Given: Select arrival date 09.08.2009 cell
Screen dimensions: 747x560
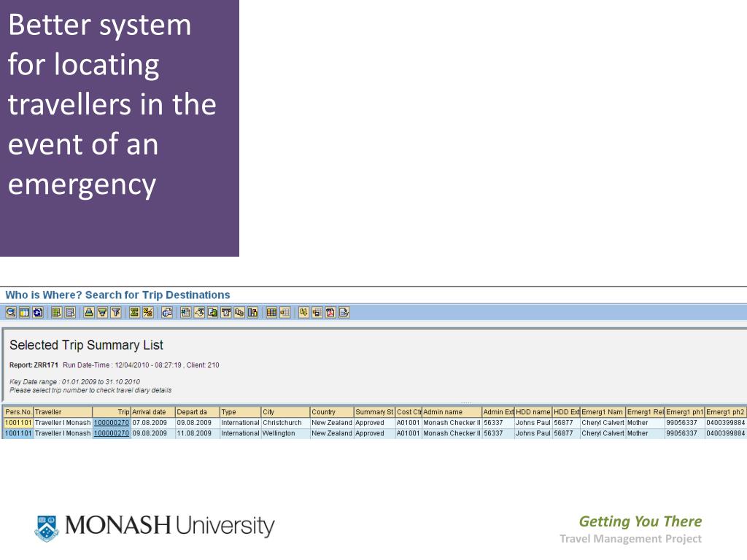Looking at the screenshot, I should [x=152, y=433].
